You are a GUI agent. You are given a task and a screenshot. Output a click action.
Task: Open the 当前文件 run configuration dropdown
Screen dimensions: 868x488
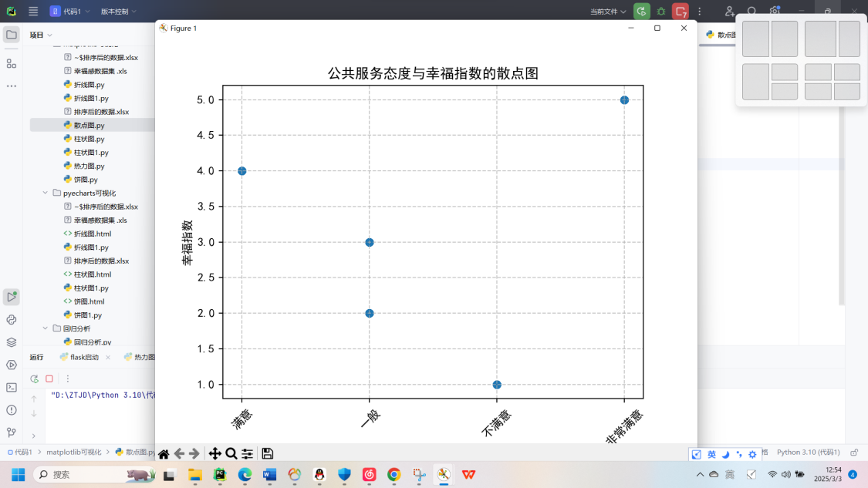pyautogui.click(x=608, y=11)
